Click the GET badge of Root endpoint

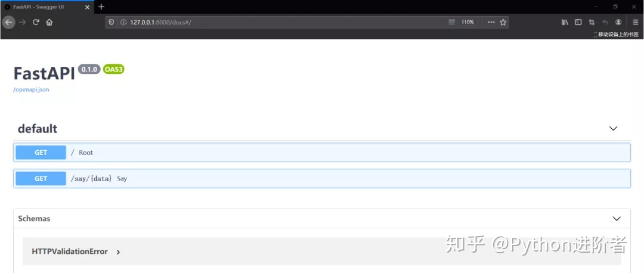(x=41, y=153)
